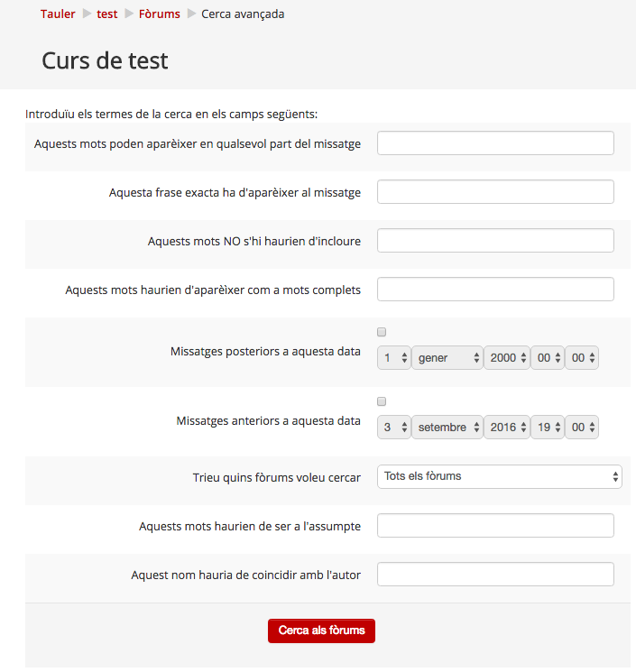Open the 'setembre' month dropdown

[x=447, y=428]
